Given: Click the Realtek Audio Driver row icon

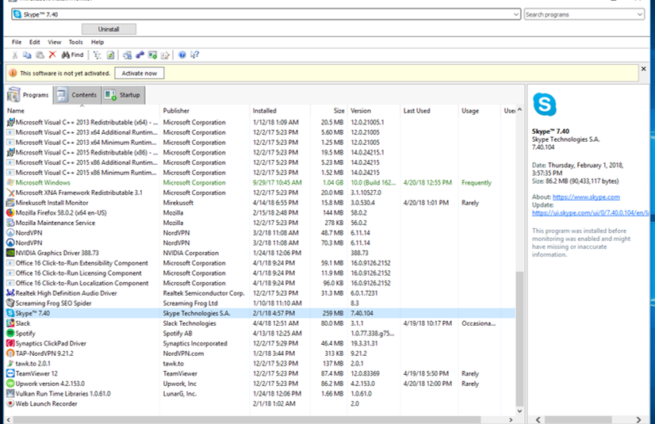Looking at the screenshot, I should 10,293.
